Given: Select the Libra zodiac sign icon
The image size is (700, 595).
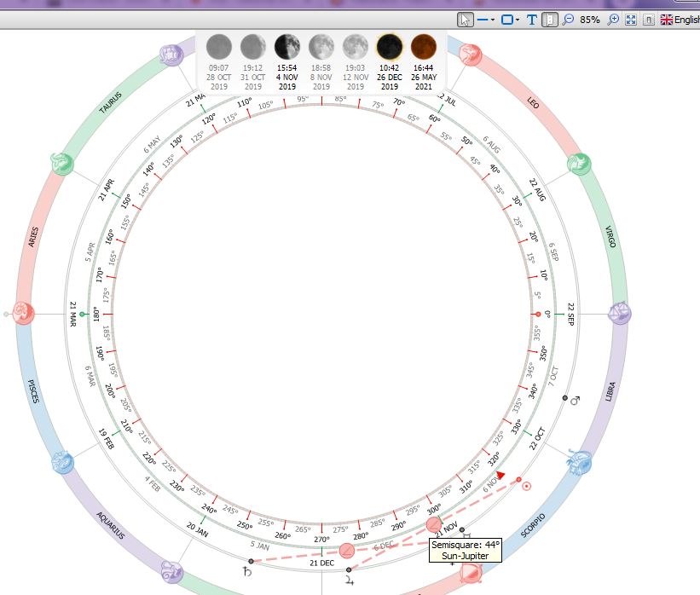Looking at the screenshot, I should coord(620,313).
